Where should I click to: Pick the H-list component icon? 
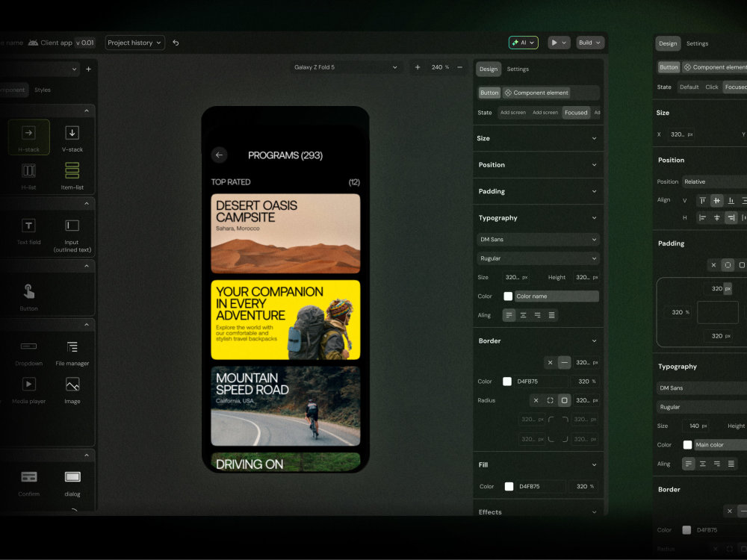coord(28,170)
